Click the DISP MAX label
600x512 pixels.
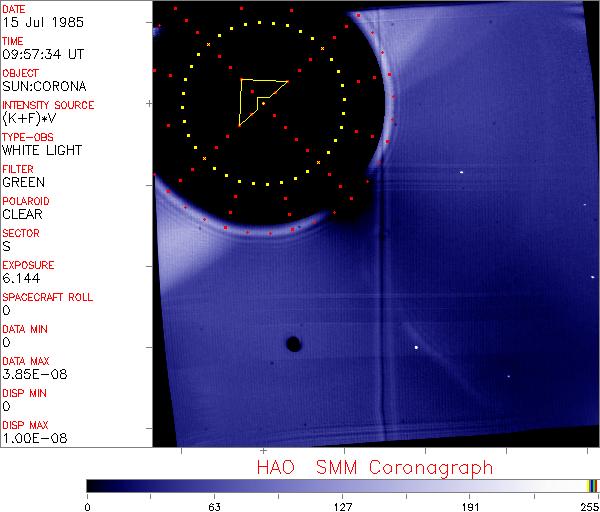click(25, 425)
